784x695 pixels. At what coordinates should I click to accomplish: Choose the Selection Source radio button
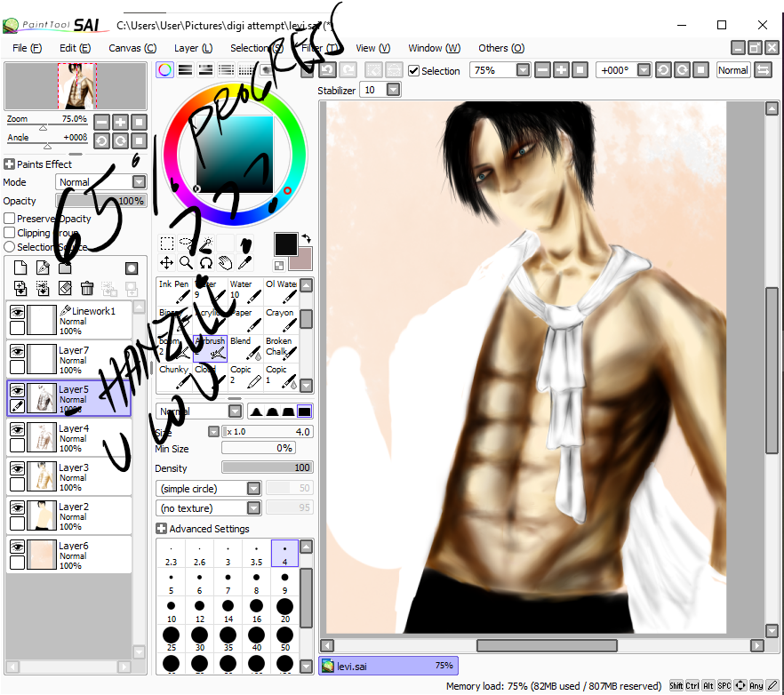(9, 246)
